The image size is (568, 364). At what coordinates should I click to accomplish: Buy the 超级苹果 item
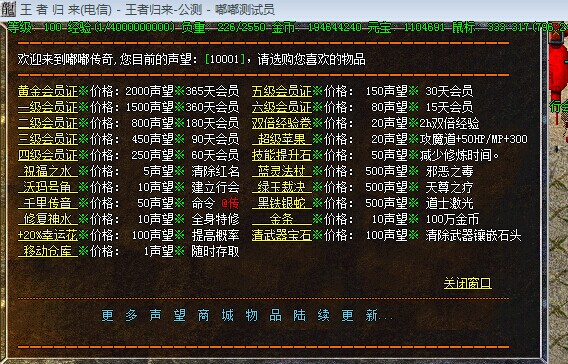282,139
